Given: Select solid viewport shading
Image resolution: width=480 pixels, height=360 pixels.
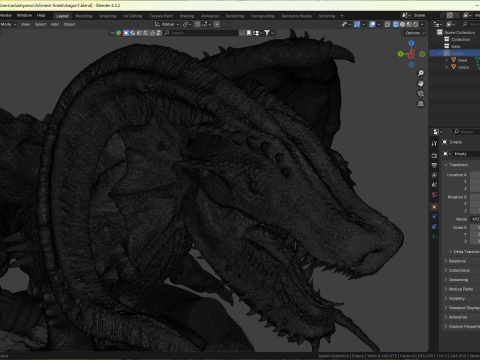Looking at the screenshot, I should [402, 24].
